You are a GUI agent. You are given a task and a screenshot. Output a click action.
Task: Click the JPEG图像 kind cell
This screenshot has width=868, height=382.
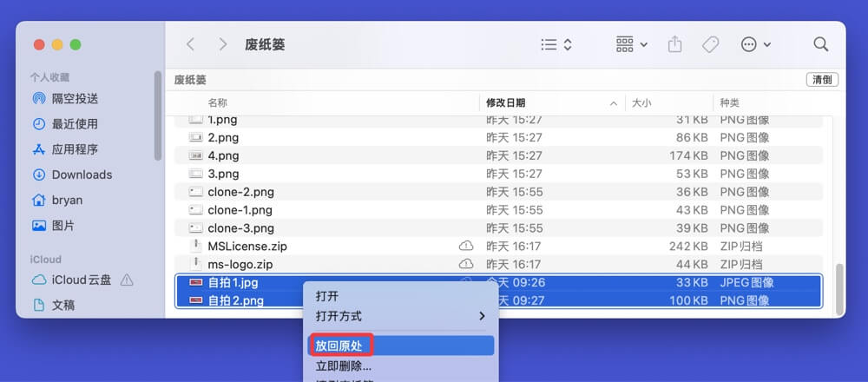pyautogui.click(x=746, y=283)
